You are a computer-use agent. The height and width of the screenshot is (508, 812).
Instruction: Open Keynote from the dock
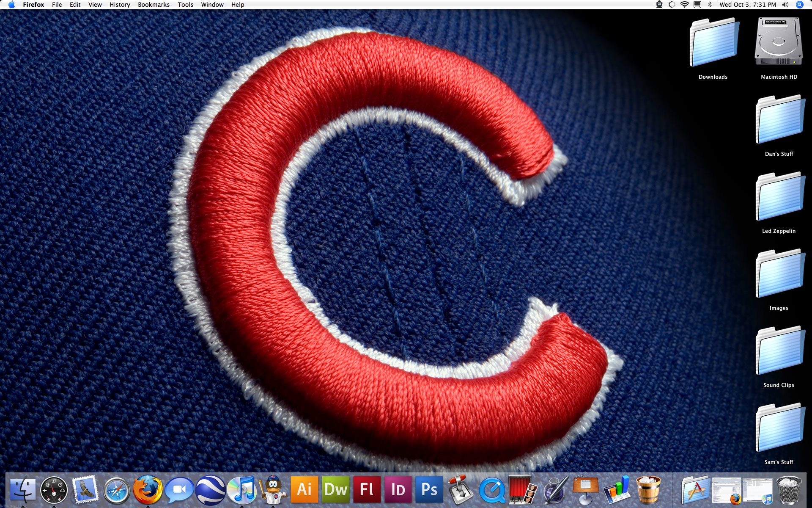[x=586, y=490]
